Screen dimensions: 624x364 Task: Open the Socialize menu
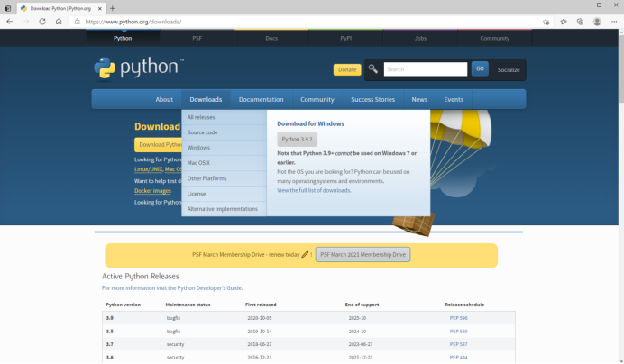509,70
